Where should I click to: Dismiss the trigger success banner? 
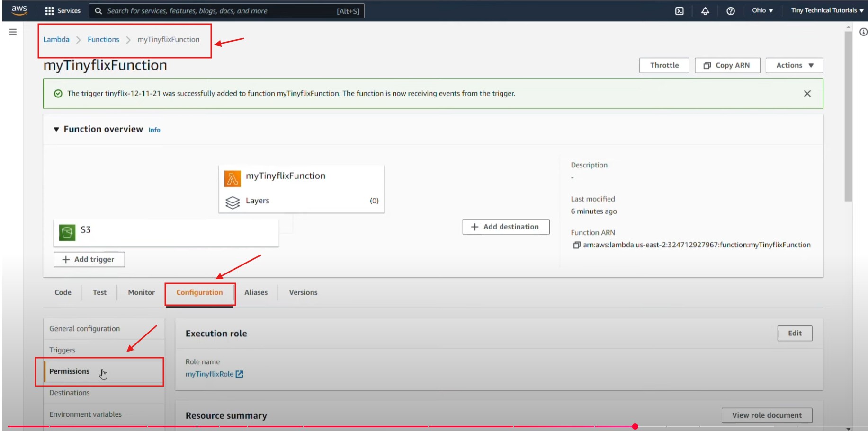point(807,94)
